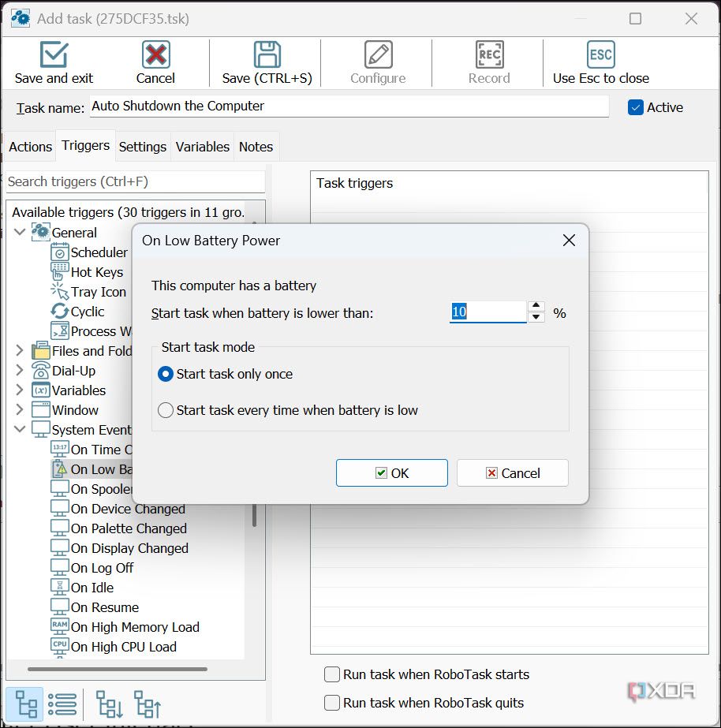Click the Search triggers field
The image size is (721, 728).
134,181
